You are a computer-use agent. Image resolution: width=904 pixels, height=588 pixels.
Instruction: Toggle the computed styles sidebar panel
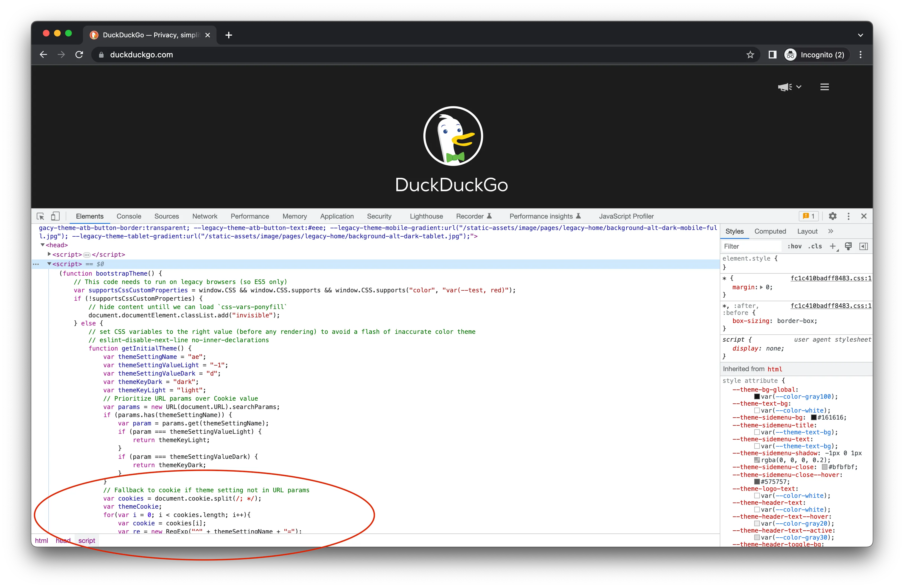[864, 246]
